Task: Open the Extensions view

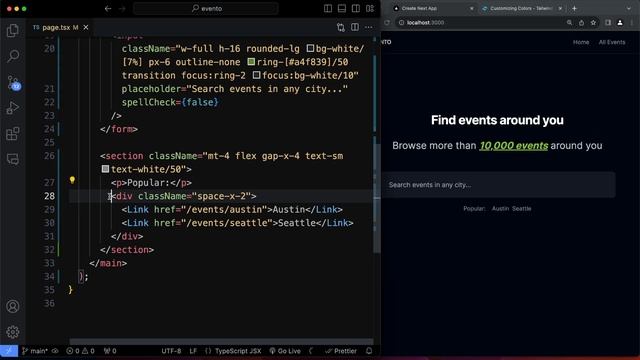Action: pyautogui.click(x=13, y=133)
